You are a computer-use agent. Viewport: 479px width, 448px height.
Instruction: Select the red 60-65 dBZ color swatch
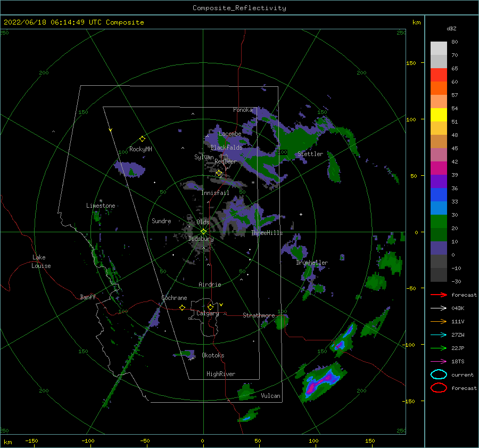[x=439, y=75]
